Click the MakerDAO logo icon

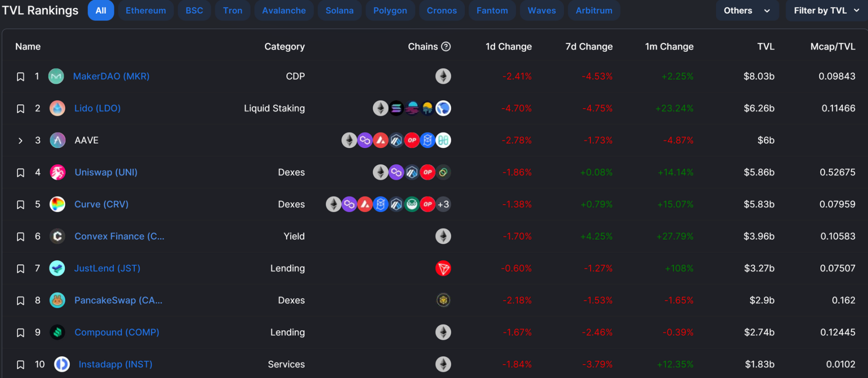[56, 76]
